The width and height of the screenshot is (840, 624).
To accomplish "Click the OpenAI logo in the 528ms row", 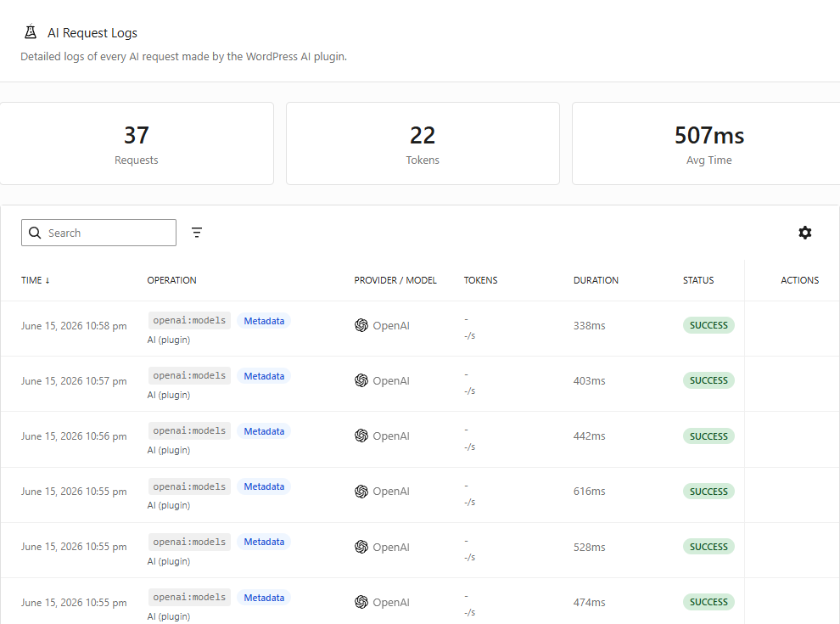I will click(361, 547).
